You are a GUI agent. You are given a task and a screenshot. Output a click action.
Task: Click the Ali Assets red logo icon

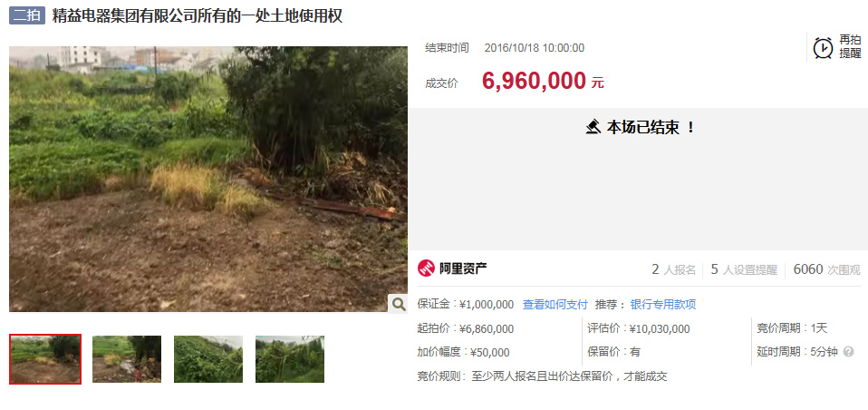tap(426, 269)
